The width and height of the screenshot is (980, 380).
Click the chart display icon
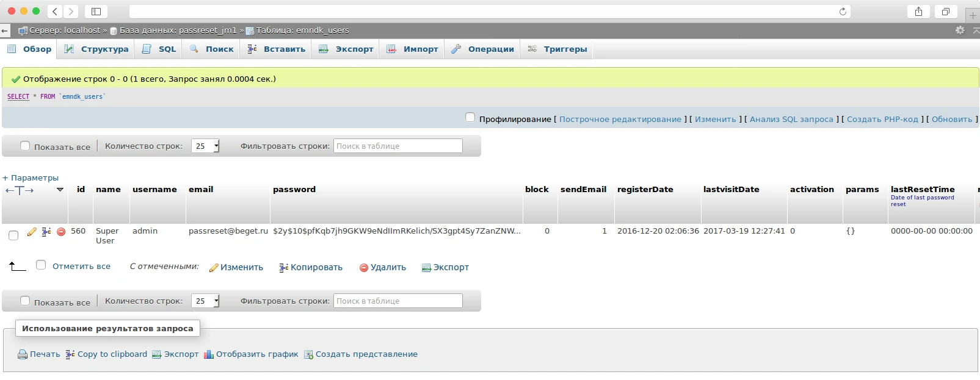pyautogui.click(x=209, y=354)
